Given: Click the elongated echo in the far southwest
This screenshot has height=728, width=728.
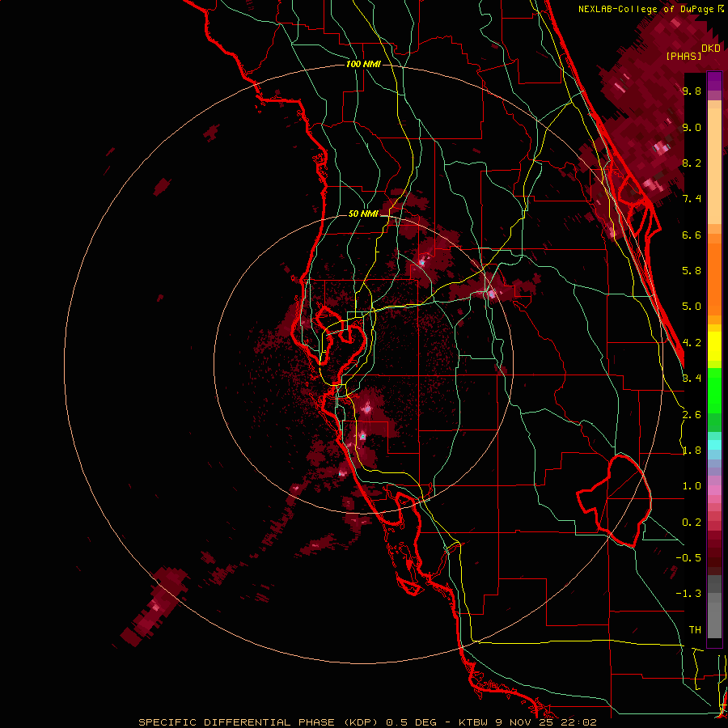Looking at the screenshot, I should point(154,606).
